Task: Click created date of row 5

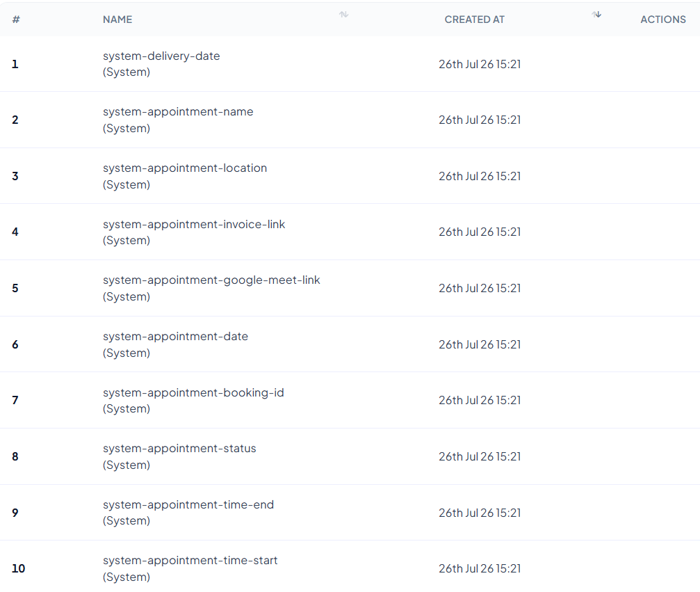Action: pos(480,288)
